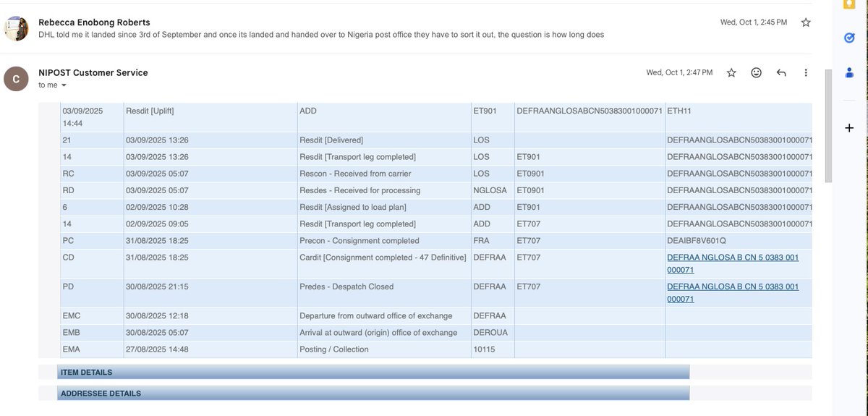Click date '27/08/2025 14:48'

[x=157, y=349]
